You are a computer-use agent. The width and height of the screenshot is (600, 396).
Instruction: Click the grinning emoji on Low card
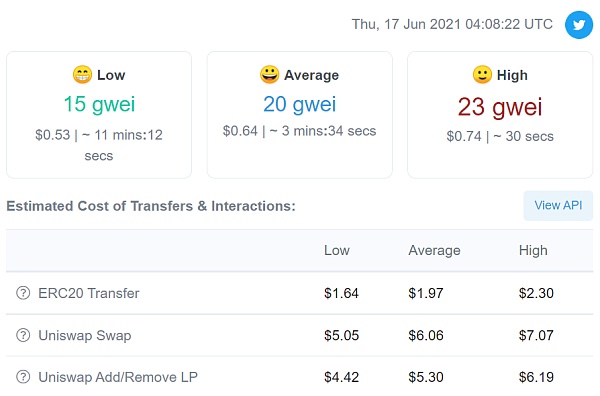(82, 75)
